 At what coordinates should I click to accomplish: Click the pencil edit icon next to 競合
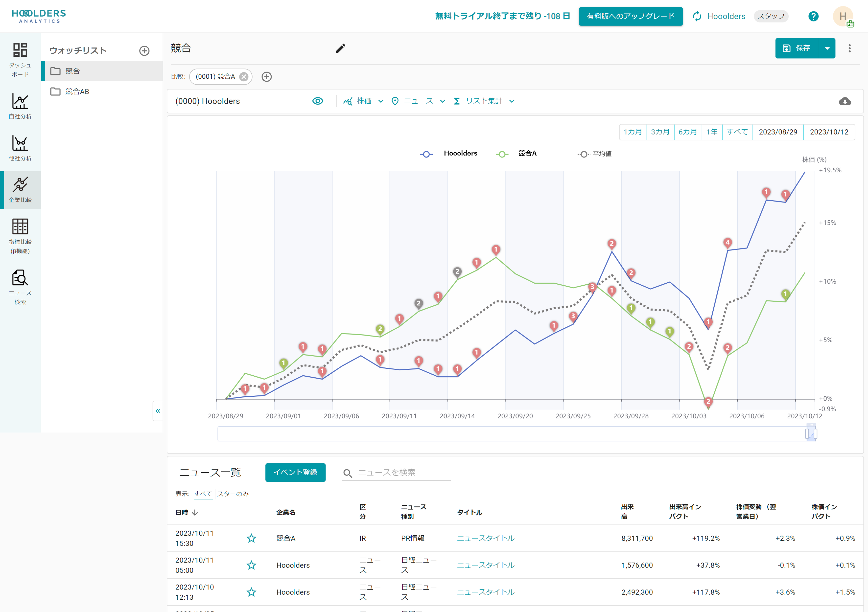[x=340, y=48]
